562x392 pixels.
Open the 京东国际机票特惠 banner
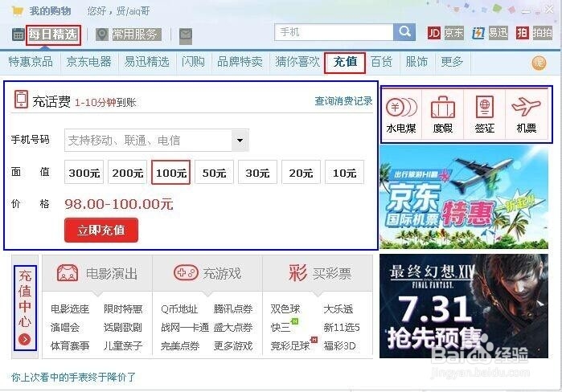coord(464,197)
